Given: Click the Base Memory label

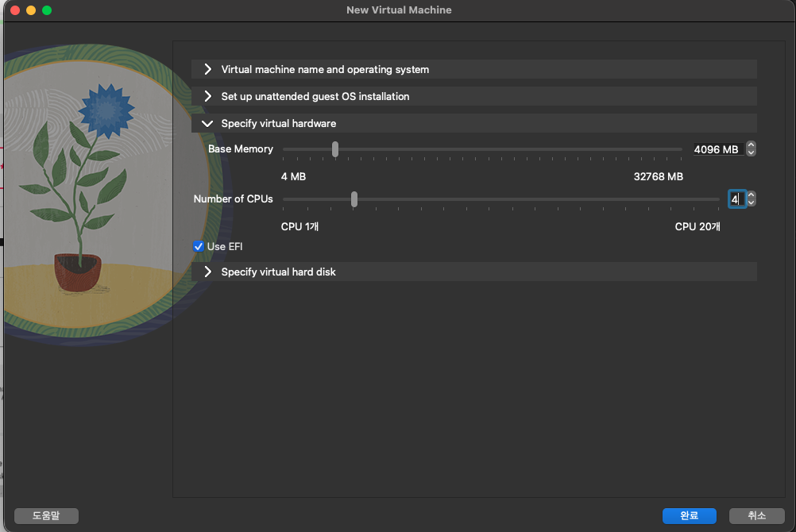Looking at the screenshot, I should 241,148.
